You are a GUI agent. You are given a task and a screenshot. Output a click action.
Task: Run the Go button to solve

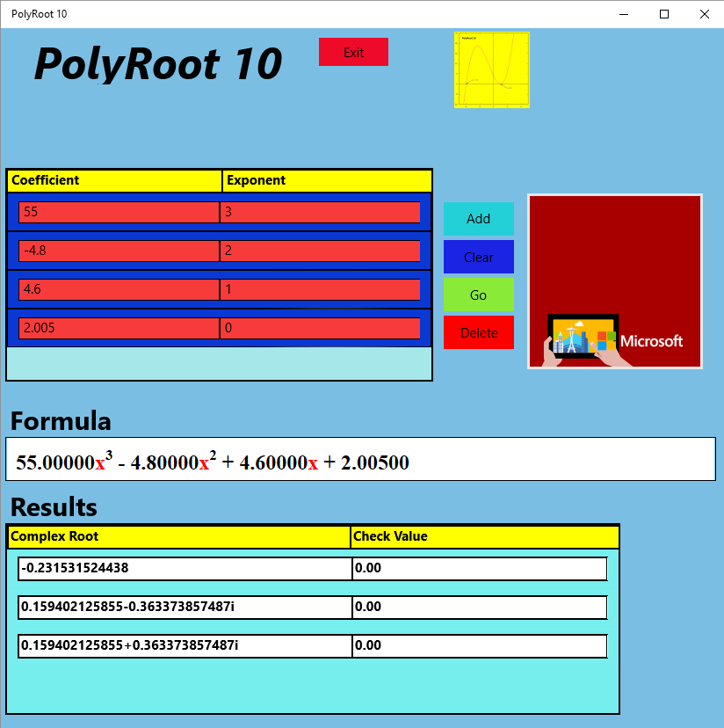(479, 295)
